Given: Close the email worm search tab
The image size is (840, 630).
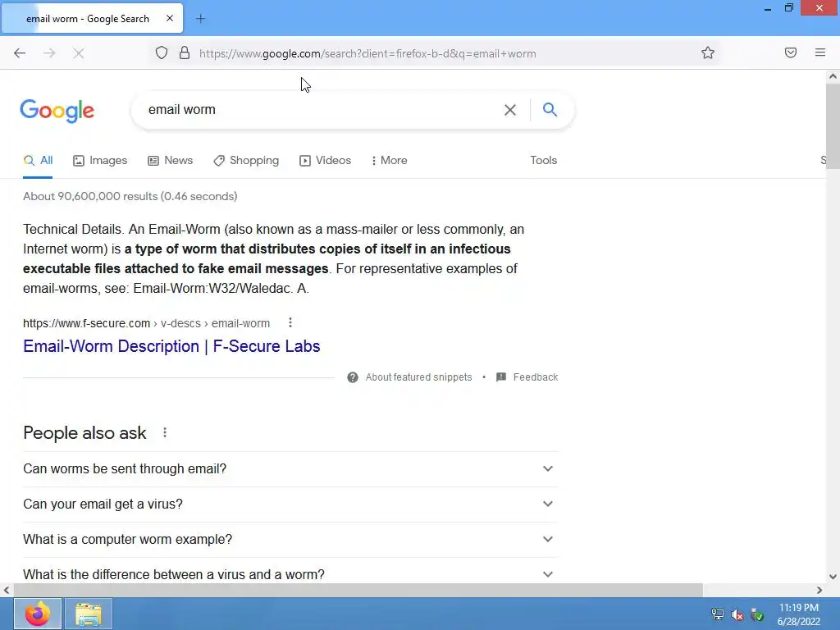Looking at the screenshot, I should pyautogui.click(x=170, y=18).
